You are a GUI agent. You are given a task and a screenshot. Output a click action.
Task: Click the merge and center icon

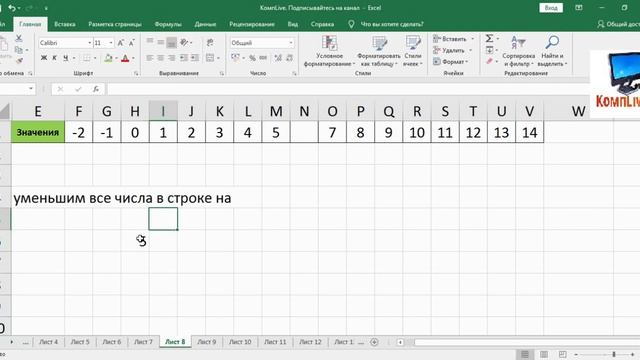pos(210,58)
